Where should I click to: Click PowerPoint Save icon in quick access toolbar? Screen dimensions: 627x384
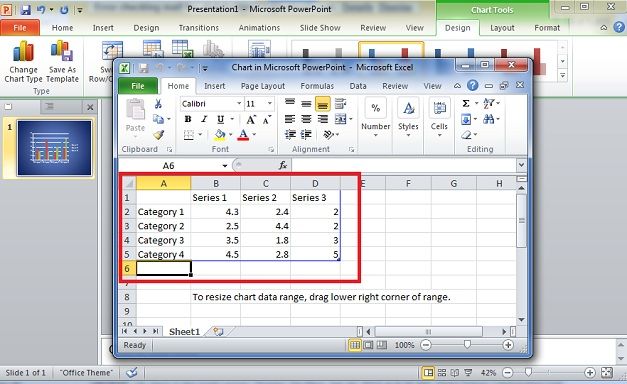pos(26,9)
